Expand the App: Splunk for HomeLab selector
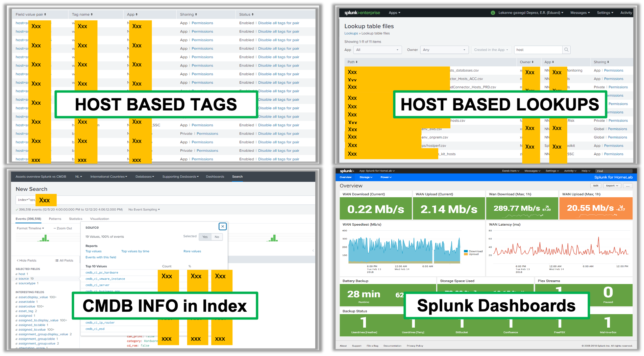This screenshot has height=356, width=644. click(x=377, y=171)
